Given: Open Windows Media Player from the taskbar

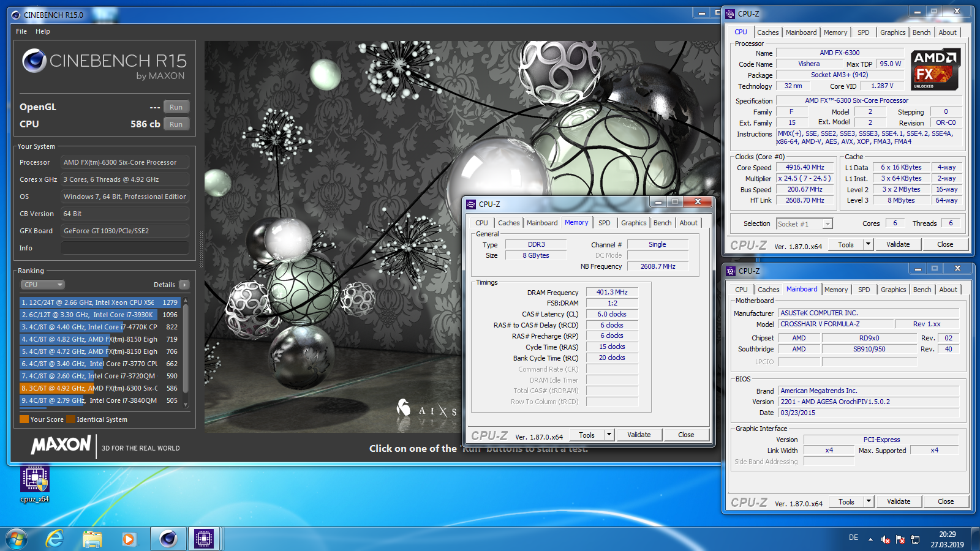Looking at the screenshot, I should (129, 539).
